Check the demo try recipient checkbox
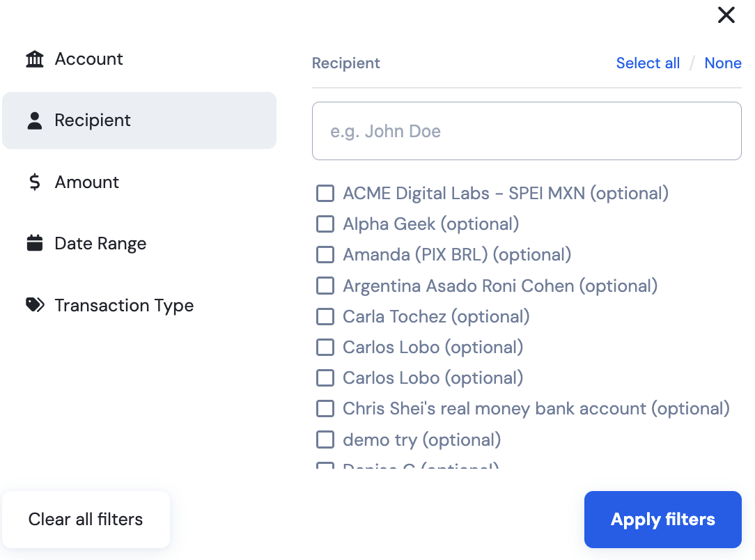This screenshot has width=755, height=560. tap(325, 440)
